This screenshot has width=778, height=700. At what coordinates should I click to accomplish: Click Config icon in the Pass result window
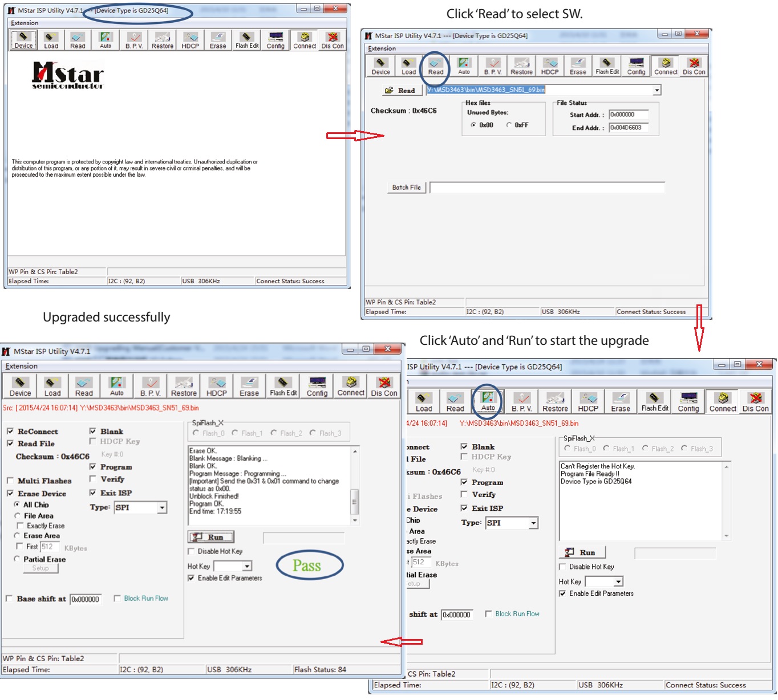tap(317, 386)
